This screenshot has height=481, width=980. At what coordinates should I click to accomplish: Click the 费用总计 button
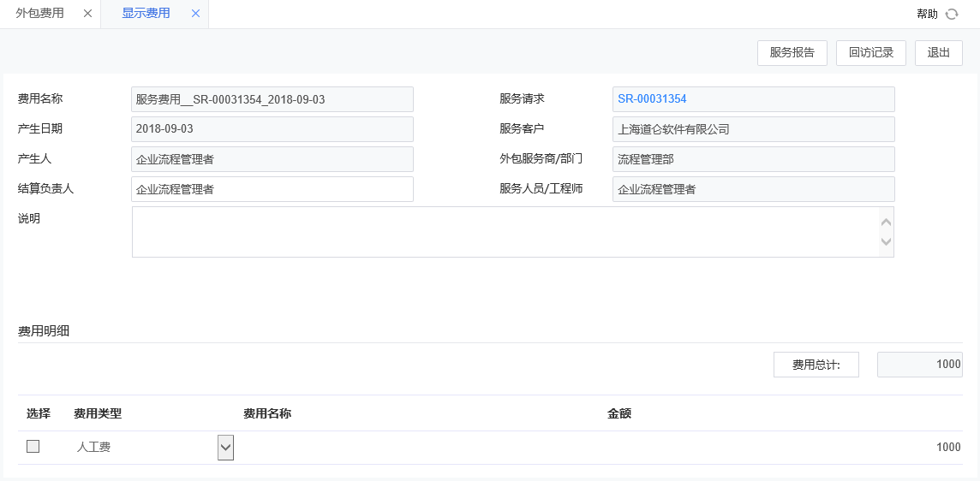coord(816,365)
